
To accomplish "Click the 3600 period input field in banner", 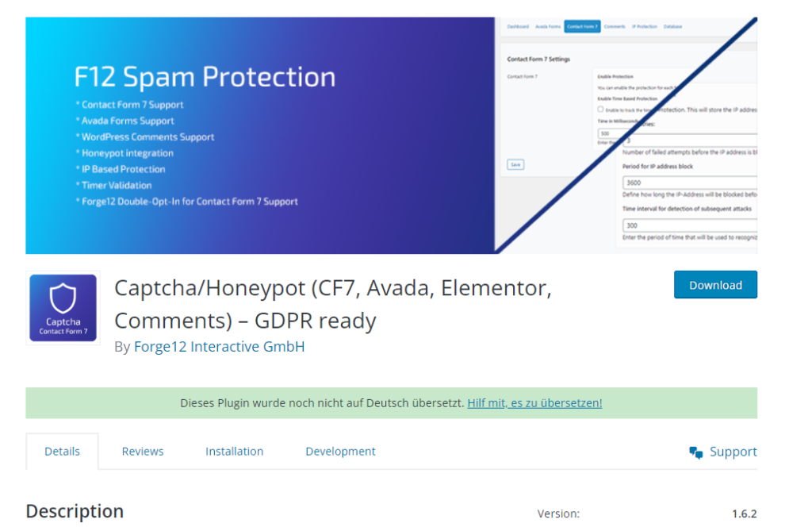I will click(690, 183).
